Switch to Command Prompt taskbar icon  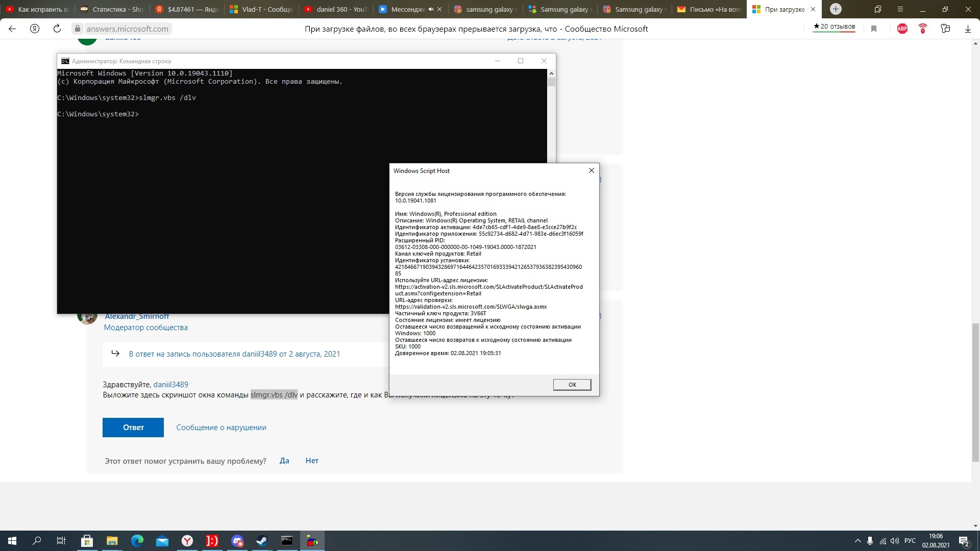point(287,541)
